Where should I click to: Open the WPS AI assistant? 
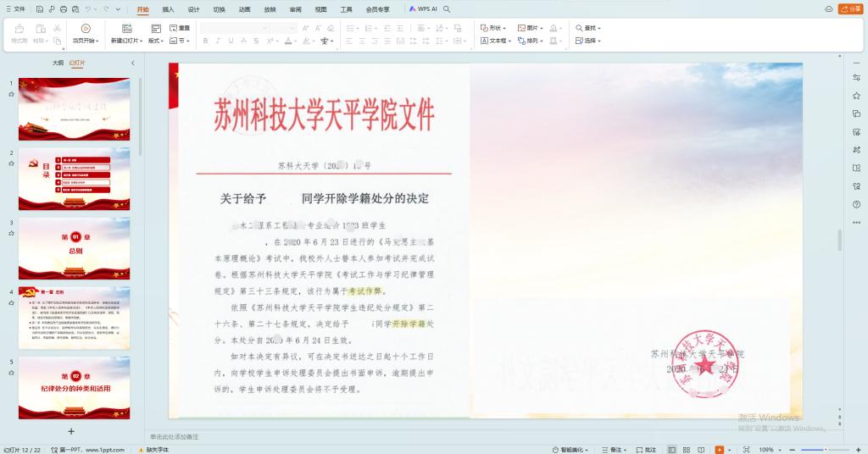(423, 9)
